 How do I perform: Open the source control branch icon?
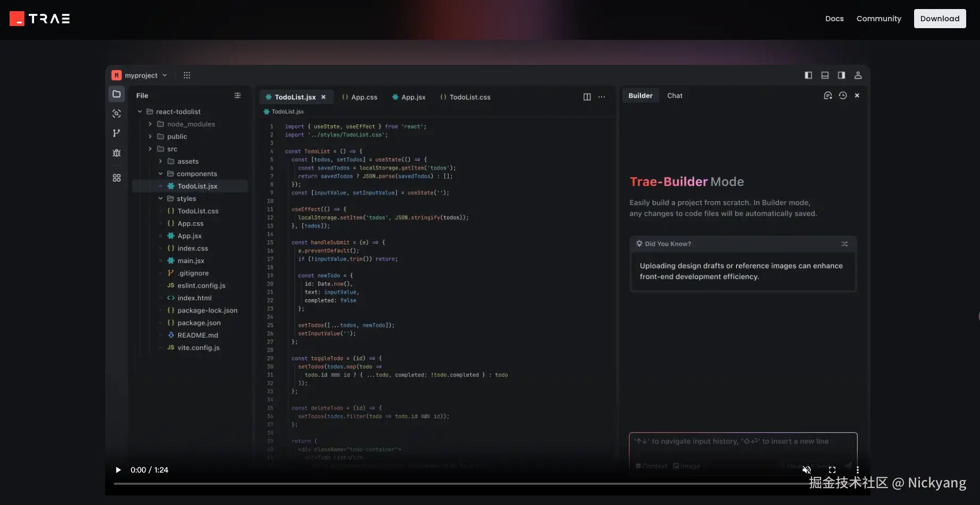[x=116, y=133]
